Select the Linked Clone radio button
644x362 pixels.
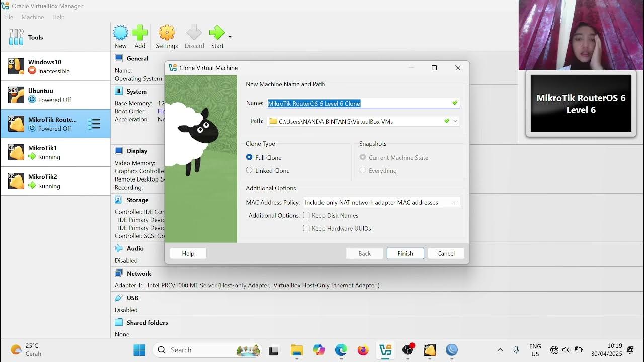click(x=249, y=170)
